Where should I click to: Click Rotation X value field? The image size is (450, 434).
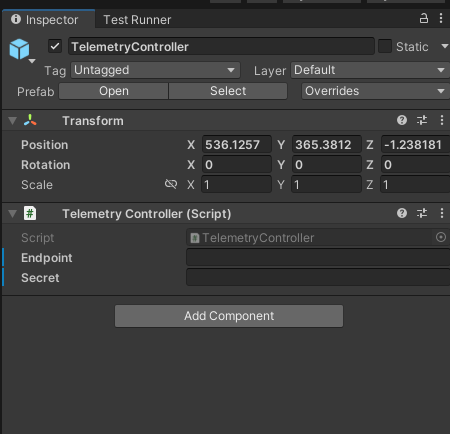pos(237,165)
